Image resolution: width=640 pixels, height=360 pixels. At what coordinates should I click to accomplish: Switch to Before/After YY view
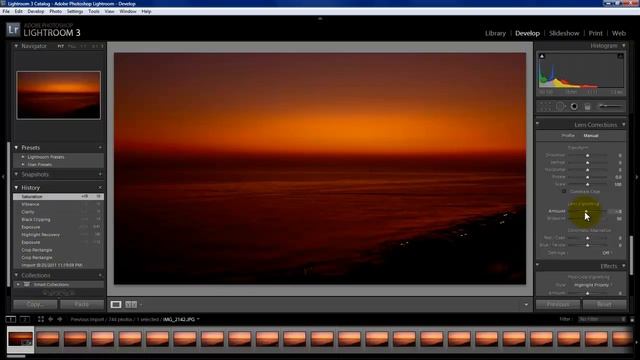(131, 304)
